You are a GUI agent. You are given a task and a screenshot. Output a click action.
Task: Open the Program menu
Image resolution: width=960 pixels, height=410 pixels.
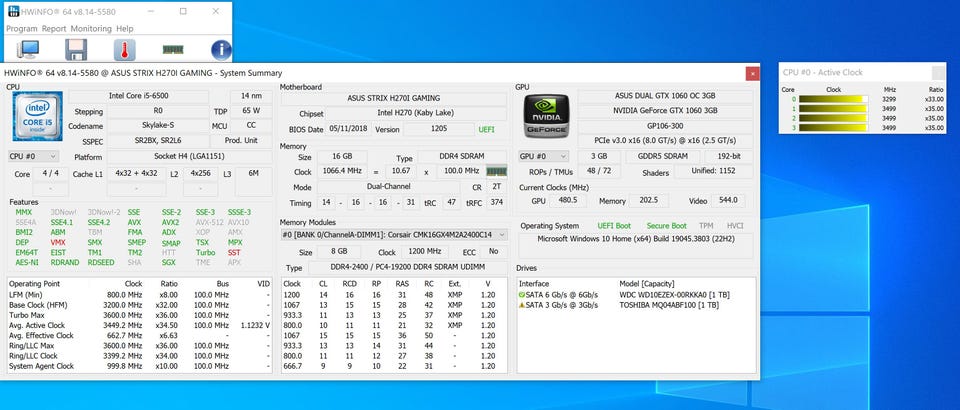click(21, 29)
